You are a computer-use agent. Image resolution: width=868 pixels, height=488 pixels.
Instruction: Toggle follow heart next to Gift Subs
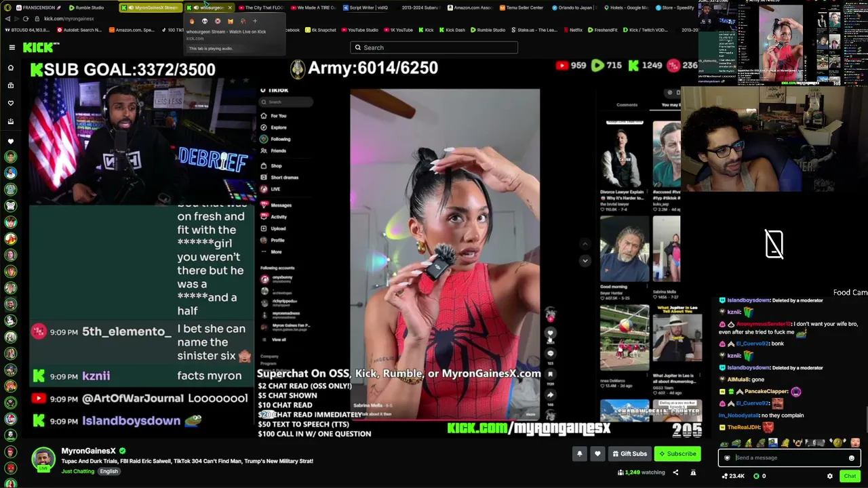[597, 453]
